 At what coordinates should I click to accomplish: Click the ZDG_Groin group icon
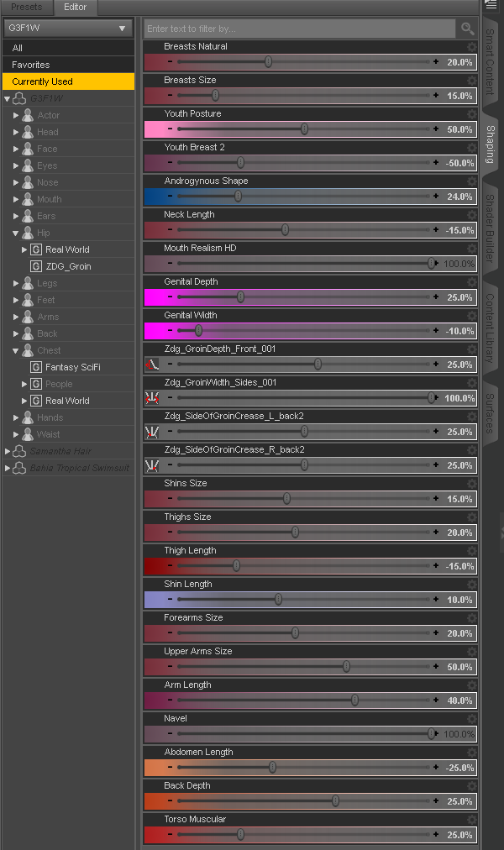(x=36, y=267)
